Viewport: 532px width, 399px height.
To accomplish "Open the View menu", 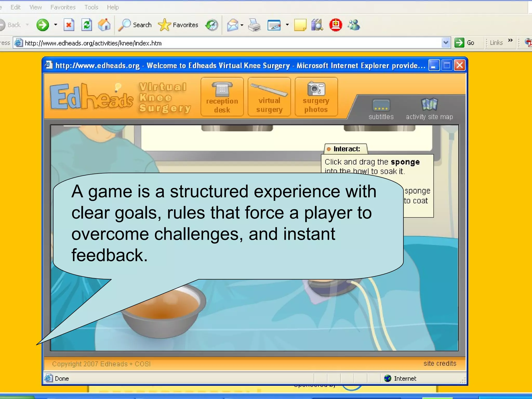I will tap(36, 7).
